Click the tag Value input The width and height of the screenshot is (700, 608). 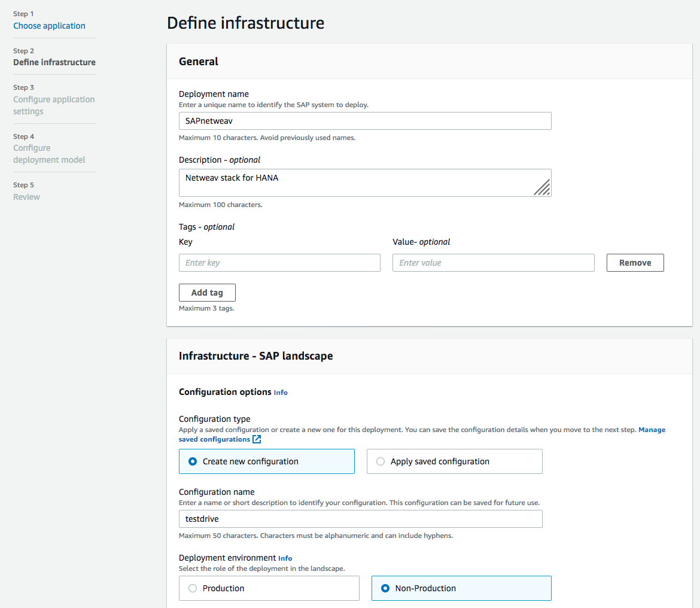[x=493, y=263]
